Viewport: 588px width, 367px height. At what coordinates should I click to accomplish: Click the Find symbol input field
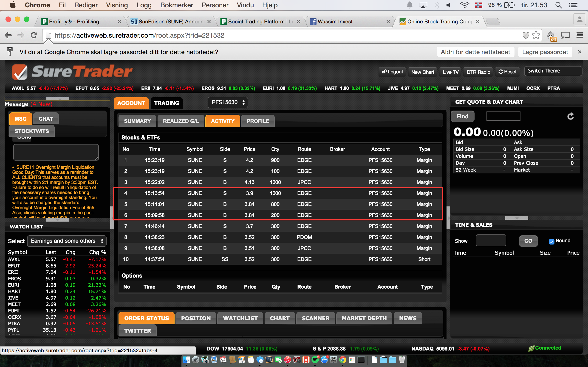pyautogui.click(x=503, y=116)
